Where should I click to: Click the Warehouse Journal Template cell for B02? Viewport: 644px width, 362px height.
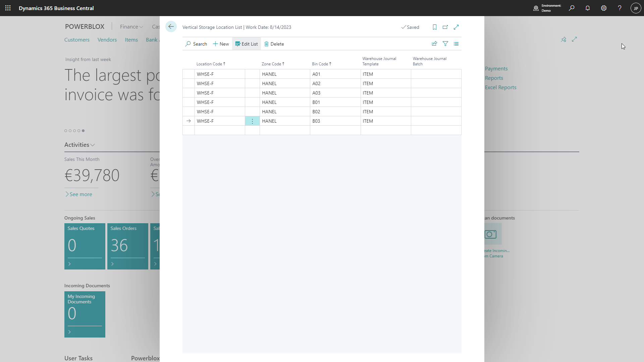pos(386,112)
